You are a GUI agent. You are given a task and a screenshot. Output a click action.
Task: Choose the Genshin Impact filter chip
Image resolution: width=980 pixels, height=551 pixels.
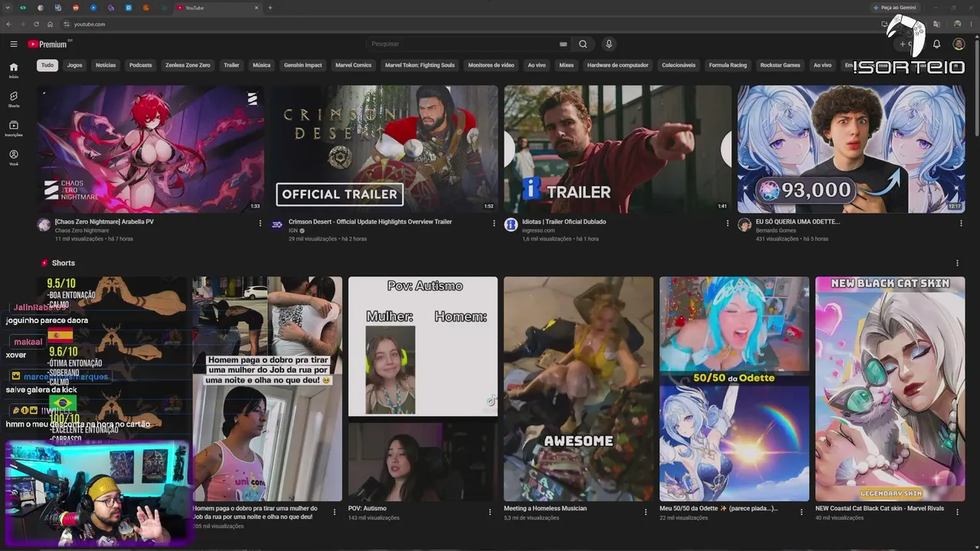(303, 65)
